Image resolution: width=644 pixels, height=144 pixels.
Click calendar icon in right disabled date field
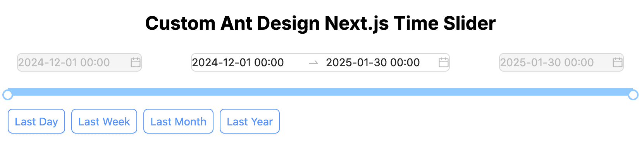(618, 62)
